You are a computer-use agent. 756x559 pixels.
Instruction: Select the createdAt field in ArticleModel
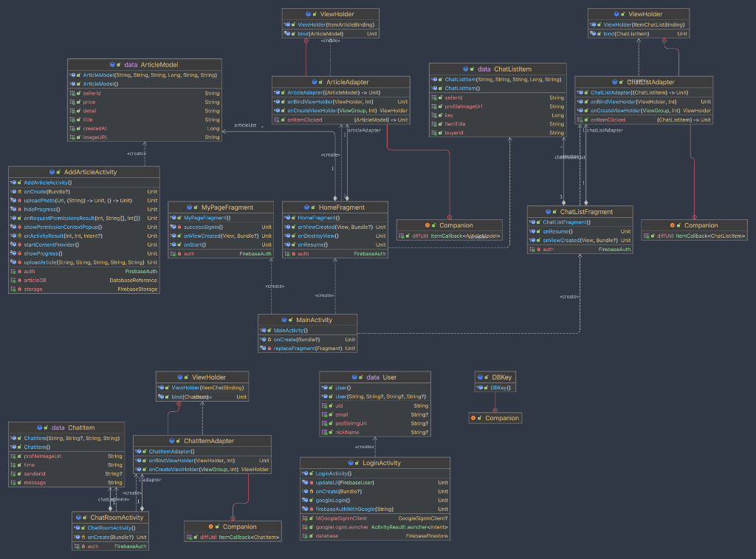(145, 128)
